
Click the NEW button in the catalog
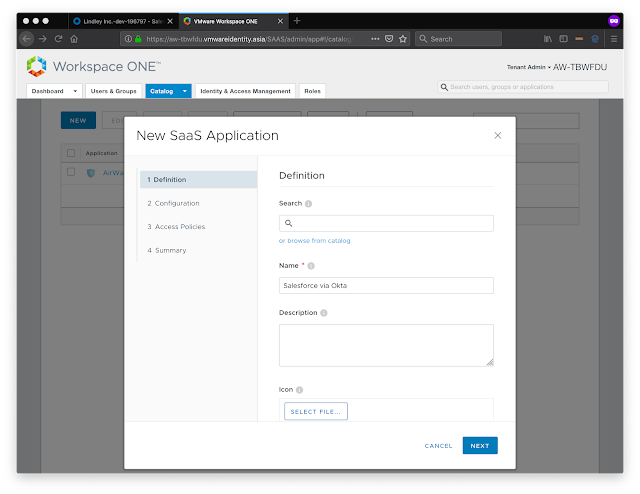(78, 120)
